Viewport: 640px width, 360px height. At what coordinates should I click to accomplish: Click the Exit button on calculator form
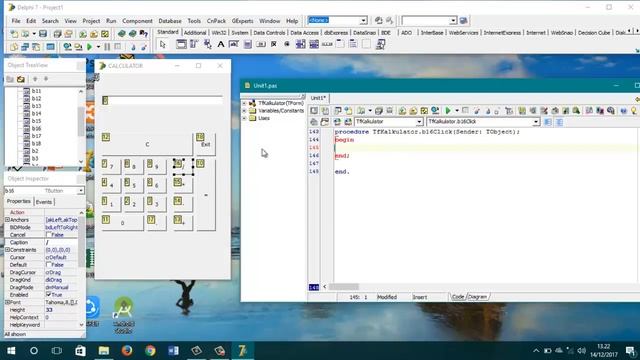coord(206,144)
